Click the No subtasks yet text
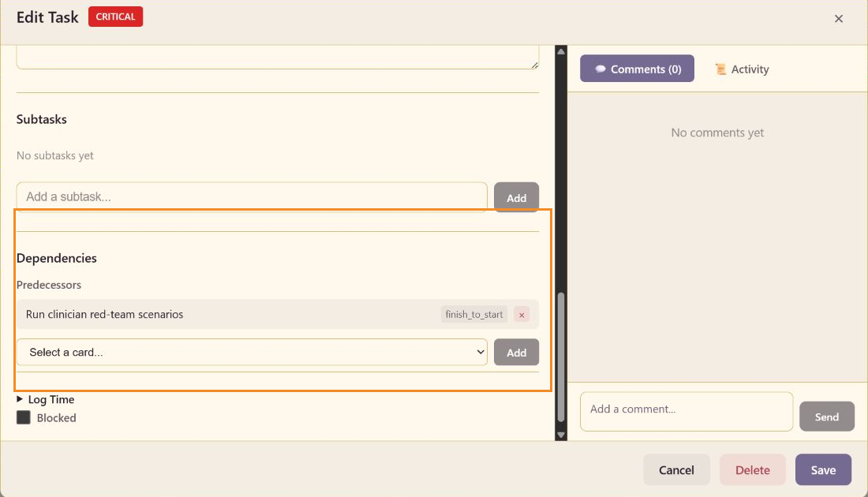The width and height of the screenshot is (868, 497). [x=54, y=155]
